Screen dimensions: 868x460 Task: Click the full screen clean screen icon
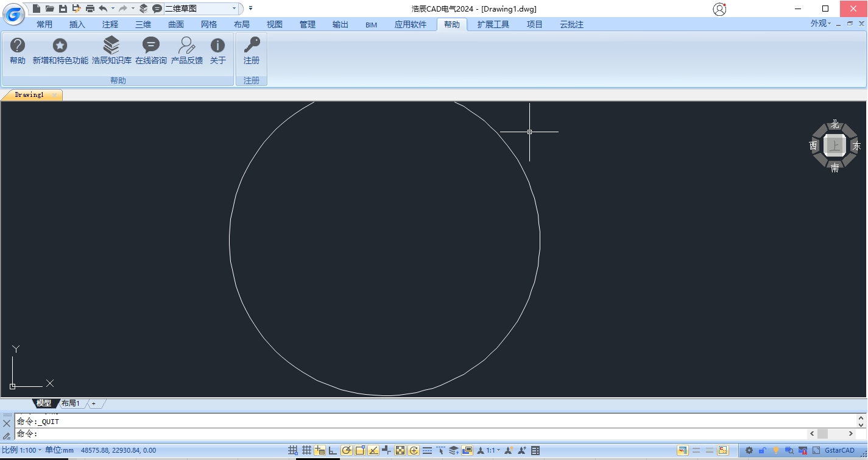coord(816,450)
